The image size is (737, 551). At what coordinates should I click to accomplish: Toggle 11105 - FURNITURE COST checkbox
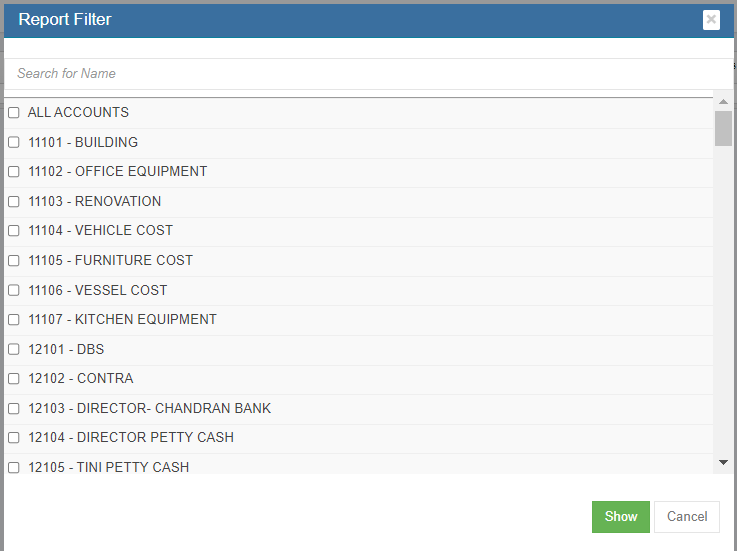point(14,260)
